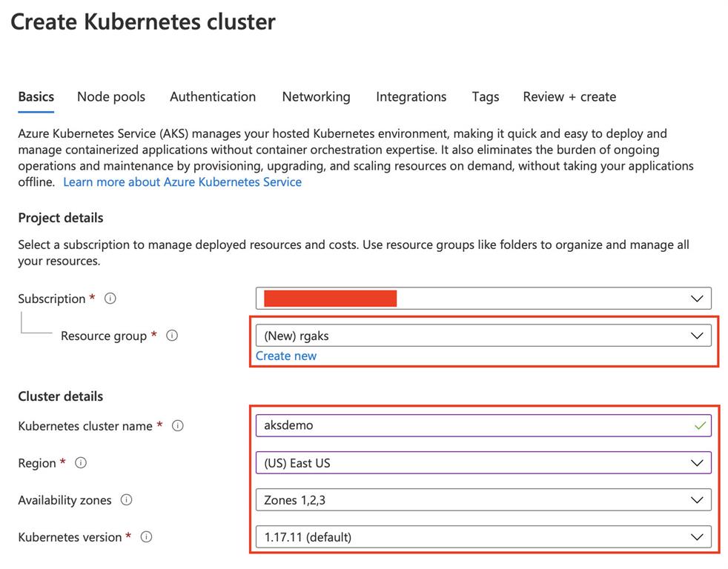Screen dimensions: 728x569
Task: Switch to the Node pools tab
Action: coord(111,97)
